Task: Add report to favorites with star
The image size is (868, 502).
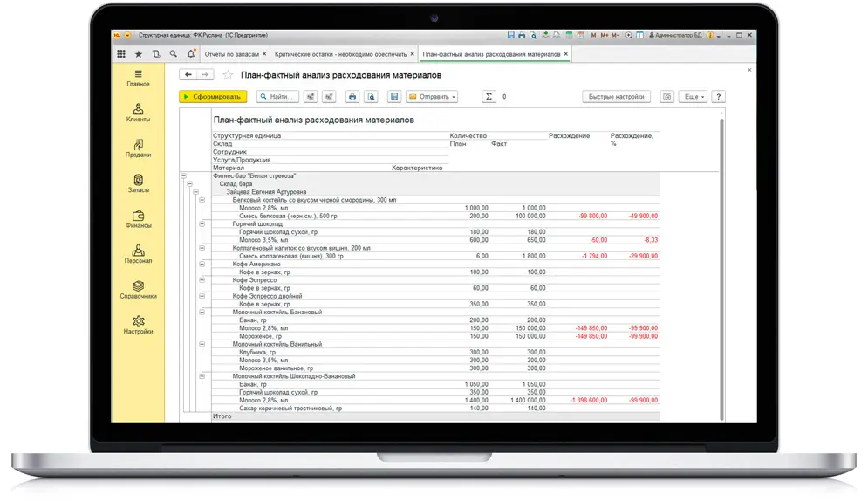Action: [228, 75]
